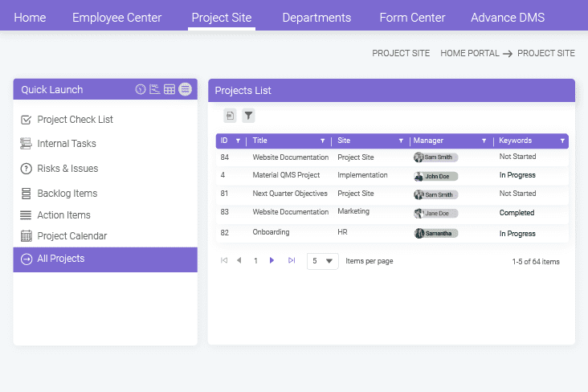The image size is (588, 392).
Task: Click Next Quarter Objectives title
Action: click(x=290, y=194)
